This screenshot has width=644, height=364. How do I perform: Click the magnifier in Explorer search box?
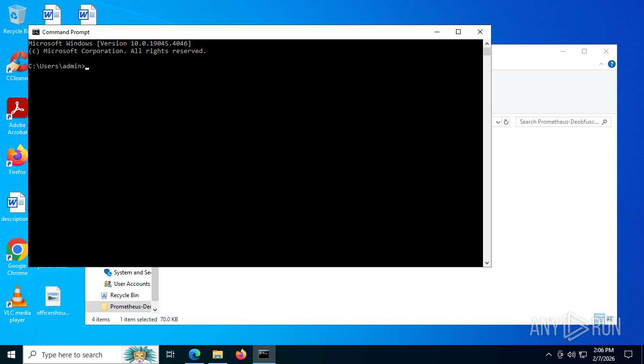(604, 122)
